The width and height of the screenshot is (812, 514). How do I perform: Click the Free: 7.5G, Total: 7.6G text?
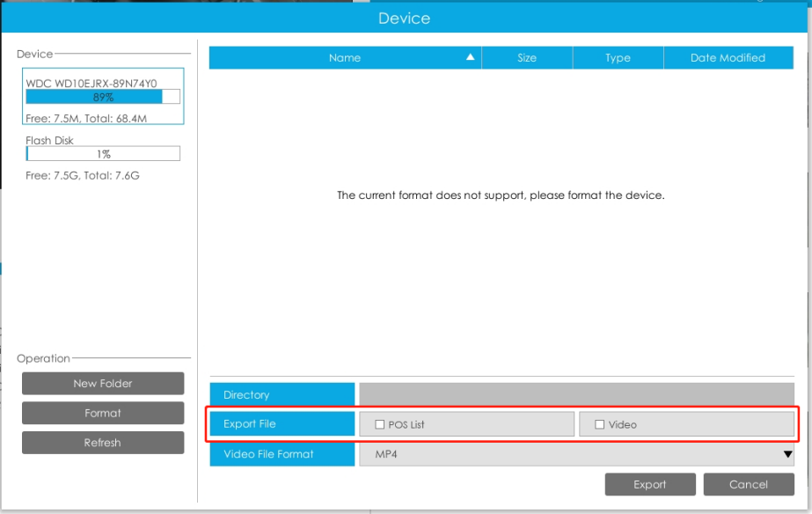pos(83,176)
